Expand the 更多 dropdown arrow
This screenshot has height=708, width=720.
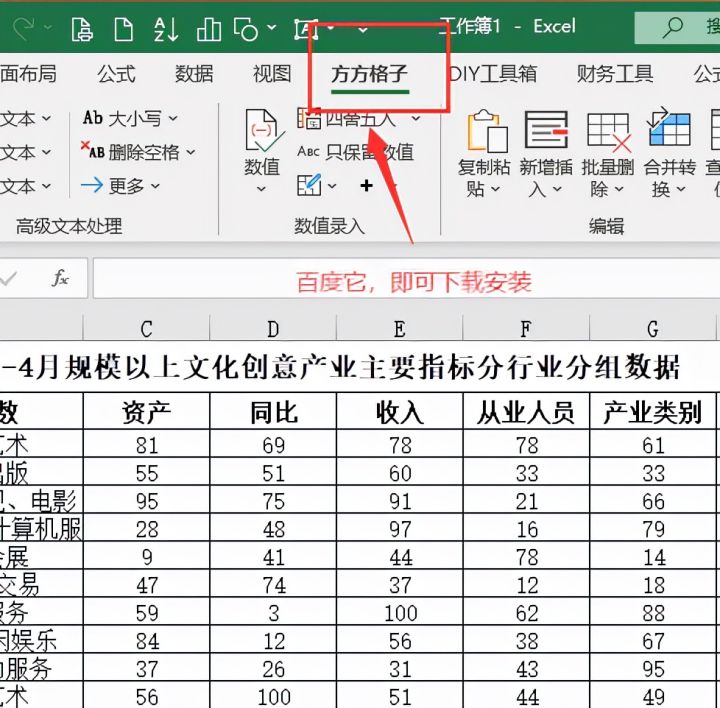pos(155,186)
